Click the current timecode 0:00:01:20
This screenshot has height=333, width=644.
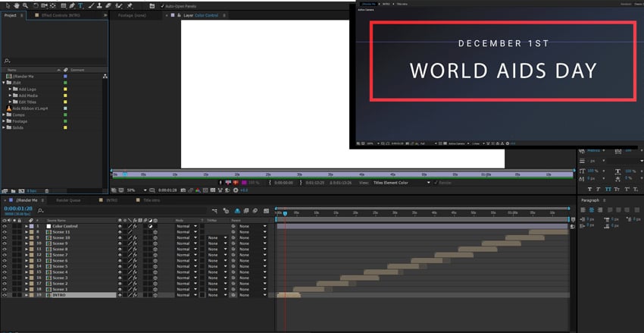tap(17, 209)
